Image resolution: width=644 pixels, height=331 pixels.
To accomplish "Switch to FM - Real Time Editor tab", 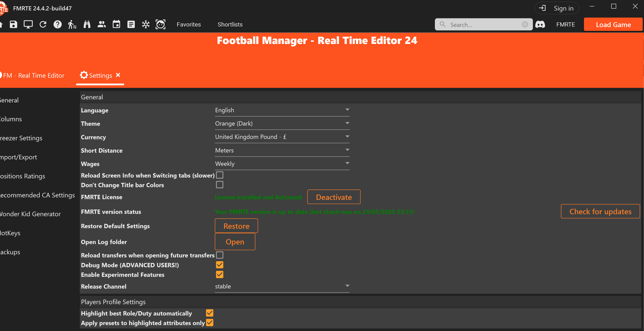I will [32, 75].
